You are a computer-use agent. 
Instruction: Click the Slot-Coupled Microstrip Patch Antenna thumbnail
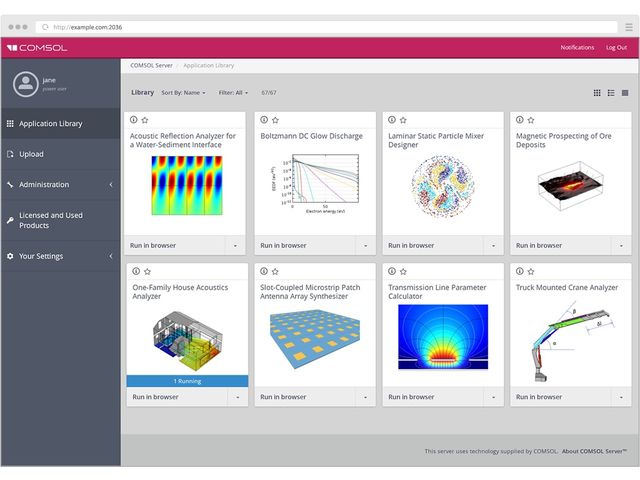pyautogui.click(x=315, y=338)
